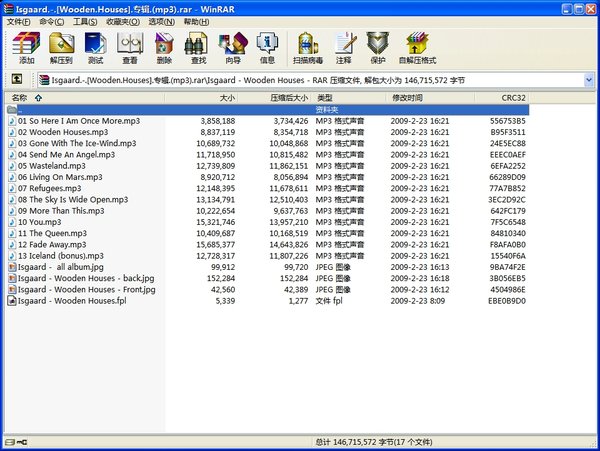Click the Virus Scan (扫描病毒) icon
600x451 pixels.
point(308,48)
